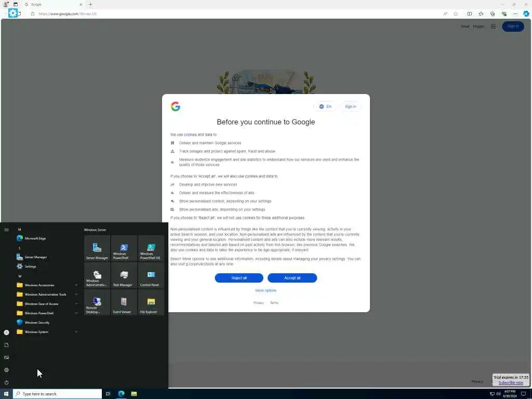Viewport: 532px width, 399px height.
Task: Refresh the page in Edge
Action: (20, 14)
